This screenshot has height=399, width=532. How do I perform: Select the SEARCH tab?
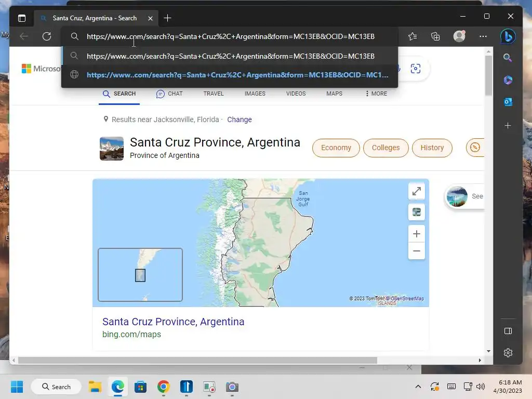[119, 94]
